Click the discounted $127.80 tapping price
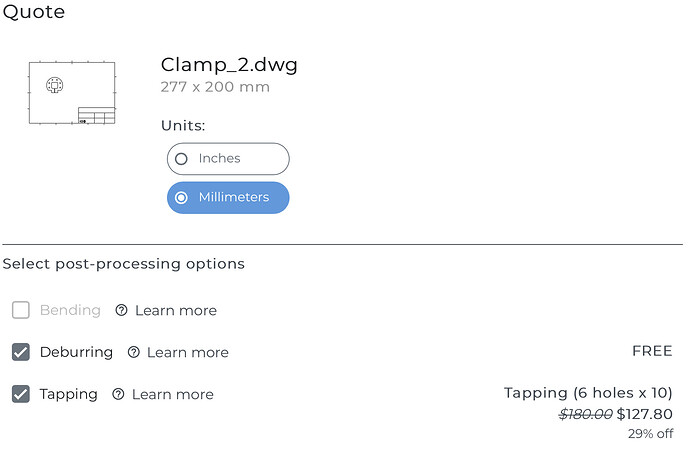This screenshot has width=690, height=459. pyautogui.click(x=645, y=414)
